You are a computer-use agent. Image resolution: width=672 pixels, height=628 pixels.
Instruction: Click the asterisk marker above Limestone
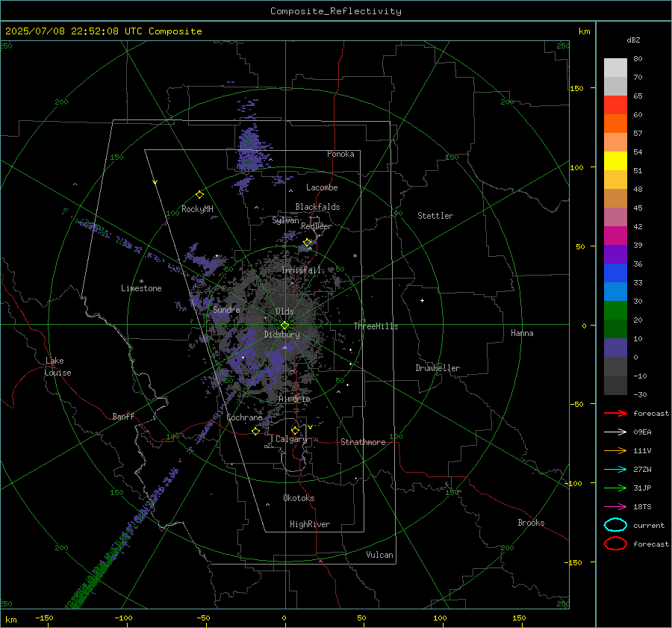click(141, 282)
